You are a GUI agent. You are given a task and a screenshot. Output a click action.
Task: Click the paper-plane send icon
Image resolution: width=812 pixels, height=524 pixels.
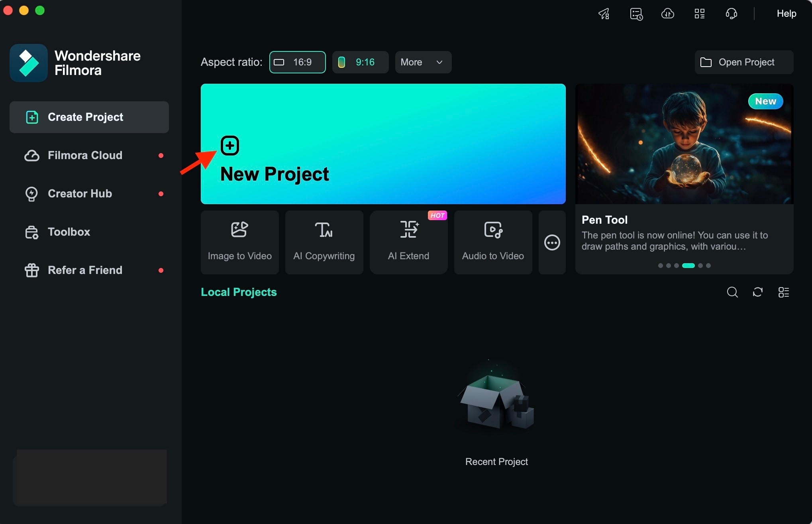[x=604, y=14]
